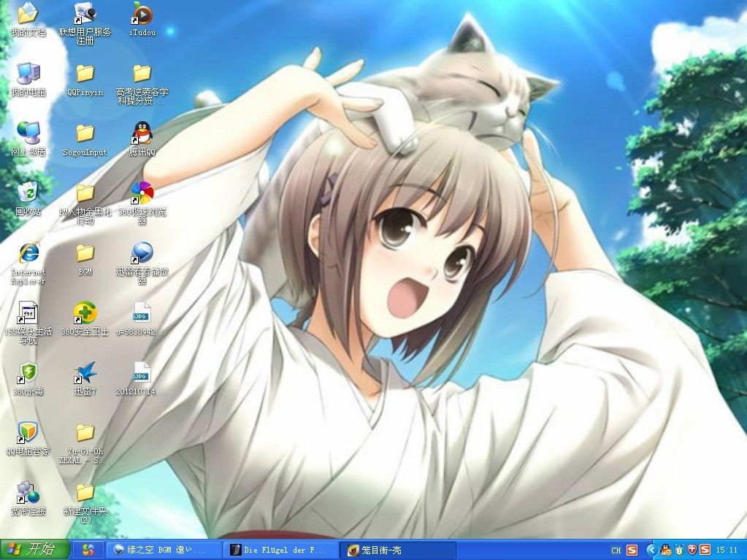Switch to Die Flügel der F... taskbar window
747x560 pixels.
click(x=281, y=550)
